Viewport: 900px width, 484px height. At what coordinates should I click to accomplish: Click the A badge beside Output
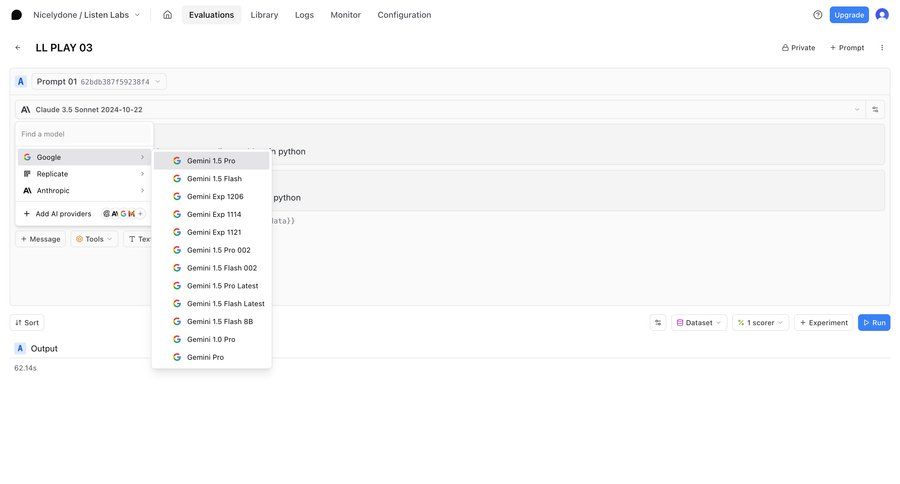20,349
